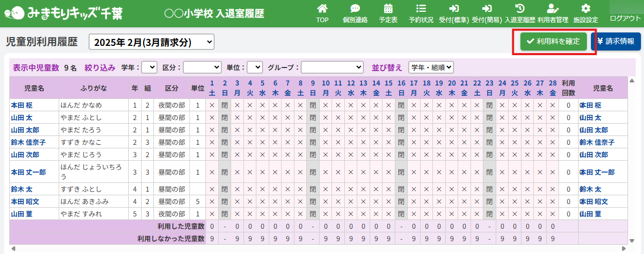Open 受付(簡易) sign-in icon
Image resolution: width=644 pixels, height=254 pixels.
[486, 9]
